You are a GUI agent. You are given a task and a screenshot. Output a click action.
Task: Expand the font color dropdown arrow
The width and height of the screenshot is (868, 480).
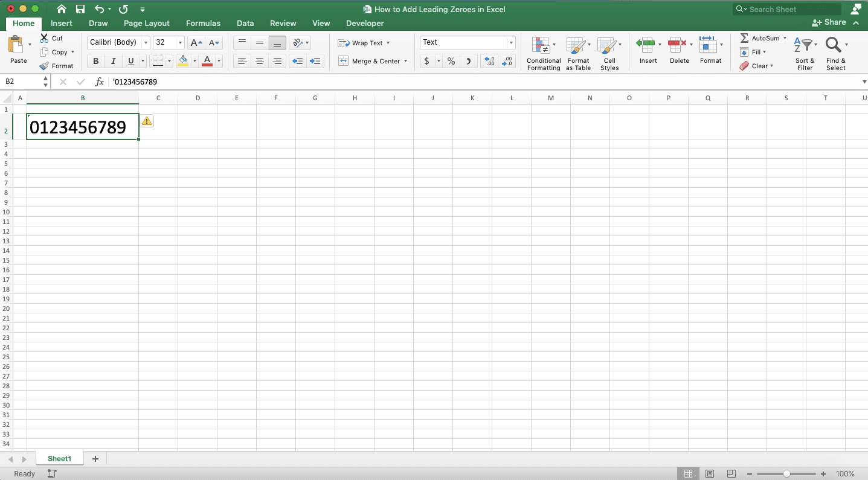pyautogui.click(x=219, y=61)
